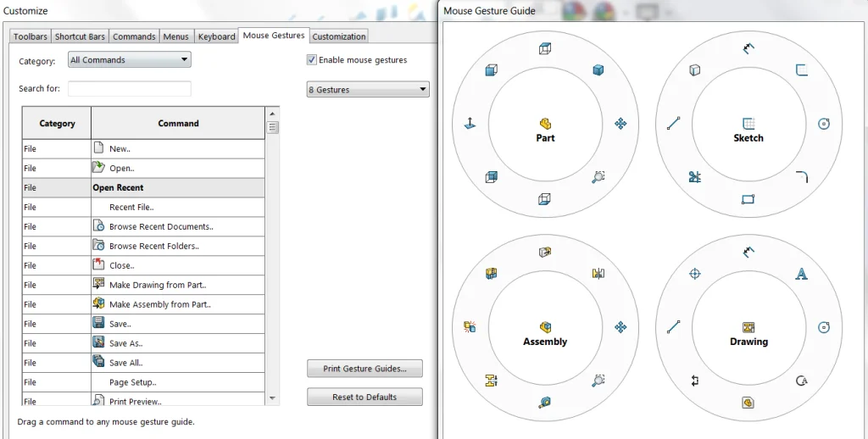Click the yellow I-beam mate icon in Assembly guide
The image size is (868, 439).
491,381
